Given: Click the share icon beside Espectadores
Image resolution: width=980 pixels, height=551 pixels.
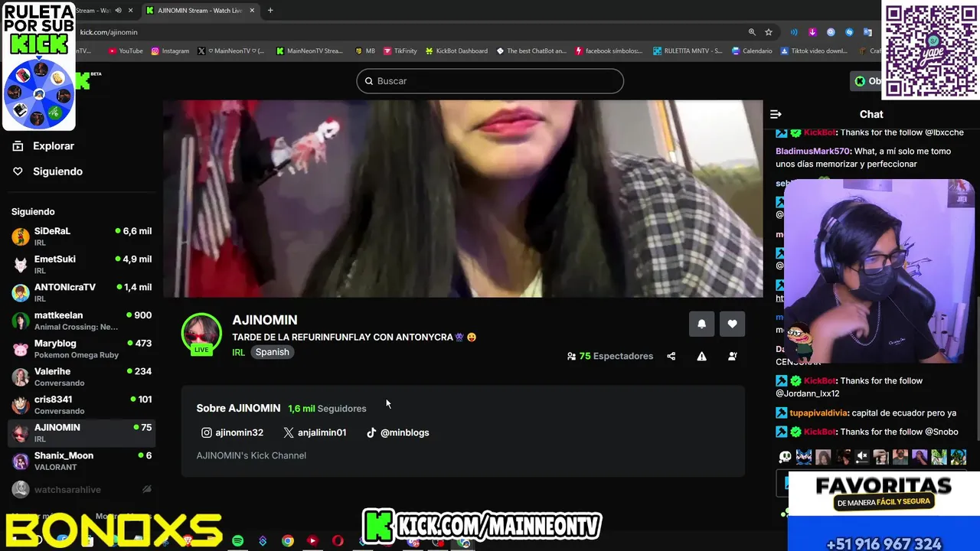Looking at the screenshot, I should click(x=671, y=356).
